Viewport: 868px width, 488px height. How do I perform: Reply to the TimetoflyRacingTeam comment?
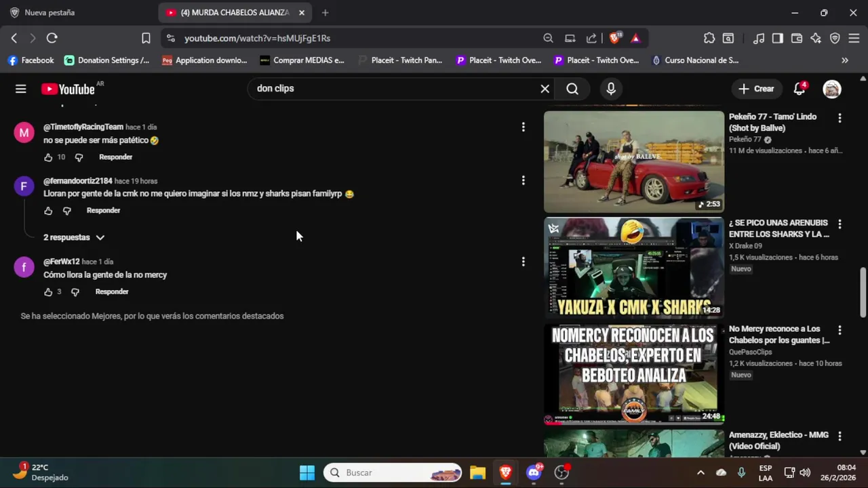point(116,157)
